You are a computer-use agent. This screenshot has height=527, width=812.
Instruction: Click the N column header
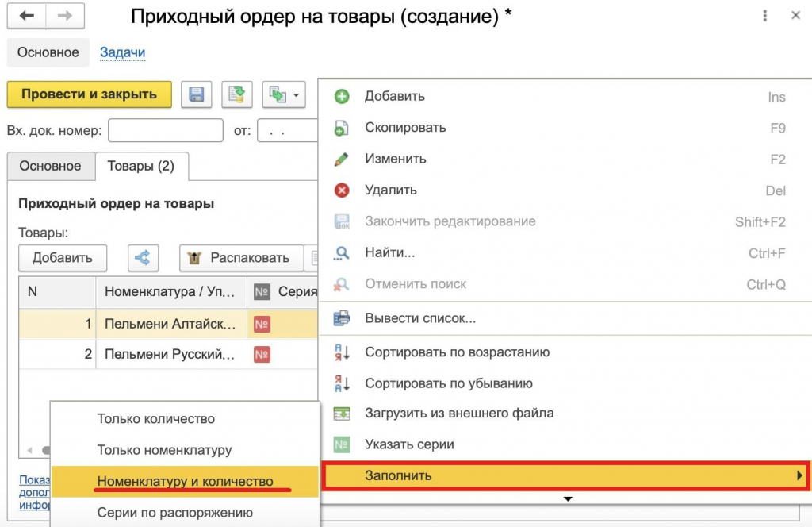tap(57, 292)
